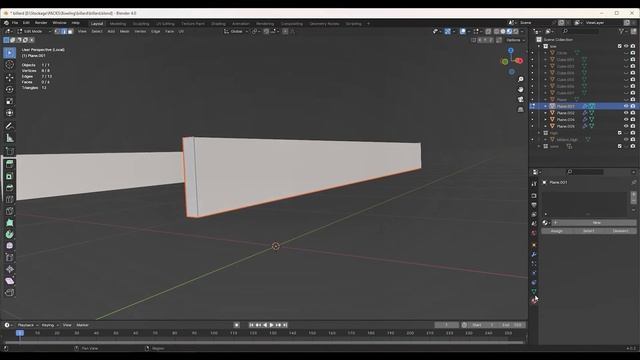The image size is (640, 360).
Task: Select the Measure tool
Action: point(9,138)
